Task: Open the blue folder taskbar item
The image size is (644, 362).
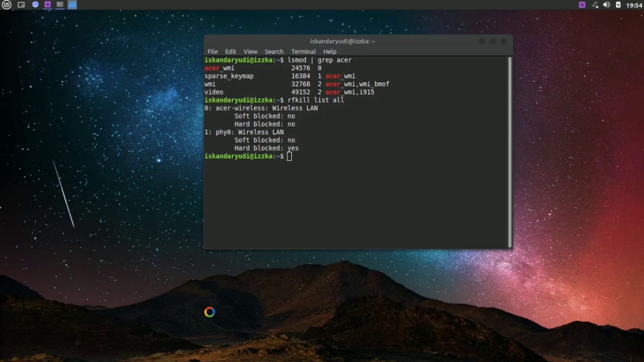Action: (72, 5)
